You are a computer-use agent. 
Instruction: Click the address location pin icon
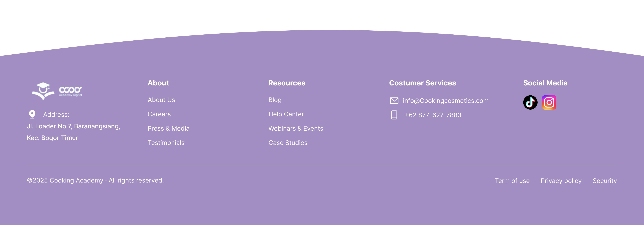click(32, 114)
